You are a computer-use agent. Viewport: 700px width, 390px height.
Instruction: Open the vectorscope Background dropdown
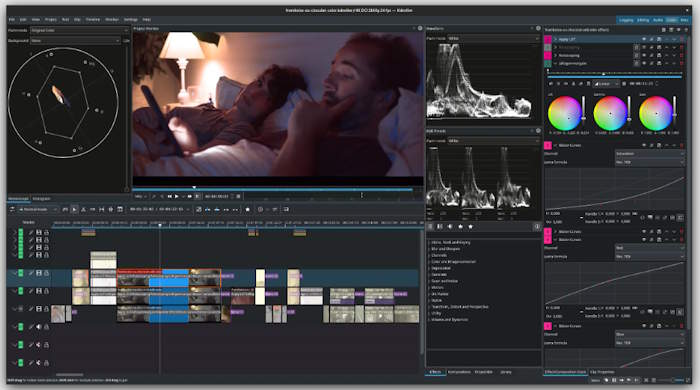click(75, 41)
